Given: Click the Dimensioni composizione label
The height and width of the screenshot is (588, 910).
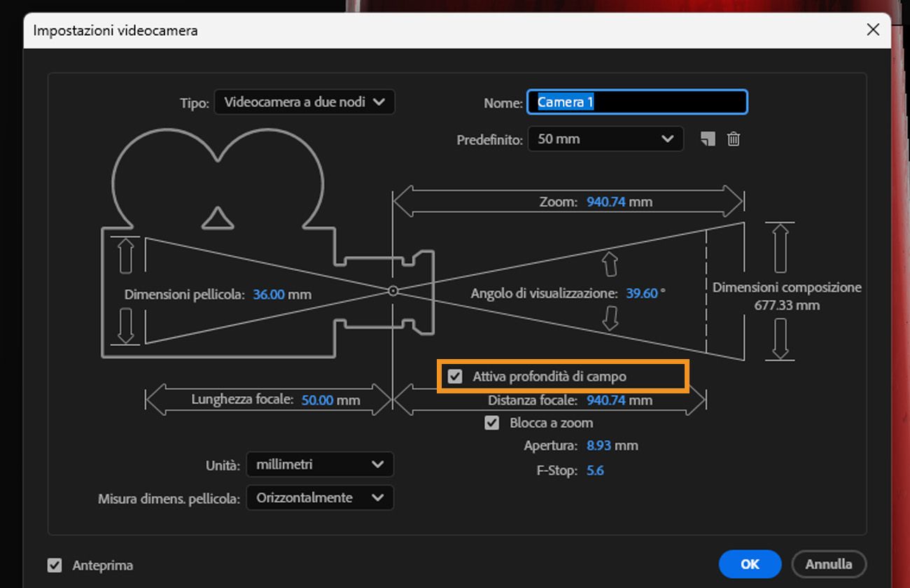Looking at the screenshot, I should [787, 287].
